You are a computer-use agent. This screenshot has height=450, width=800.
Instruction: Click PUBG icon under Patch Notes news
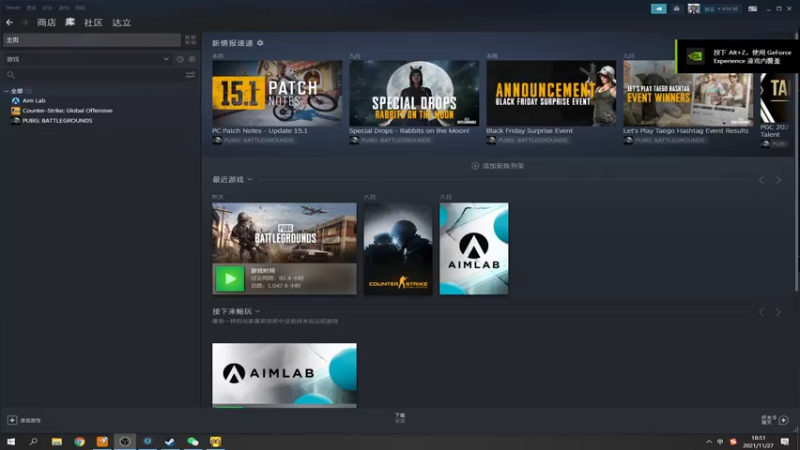coord(217,140)
